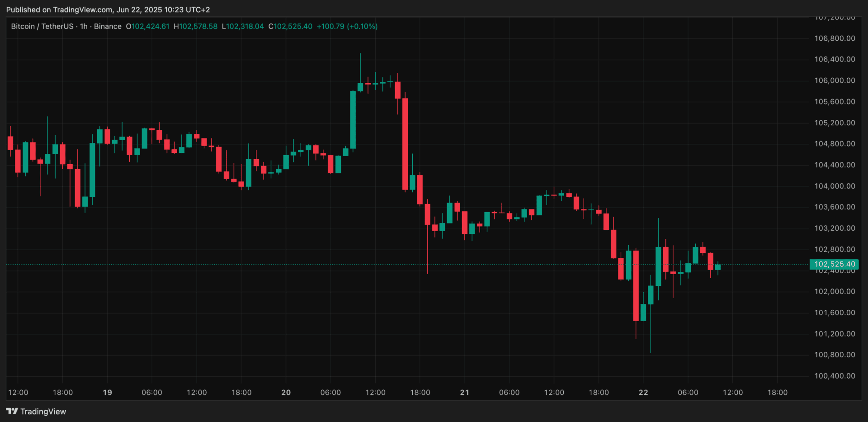Screen dimensions: 868x422
Task: Click the date label 20 on time axis
Action: (286, 392)
